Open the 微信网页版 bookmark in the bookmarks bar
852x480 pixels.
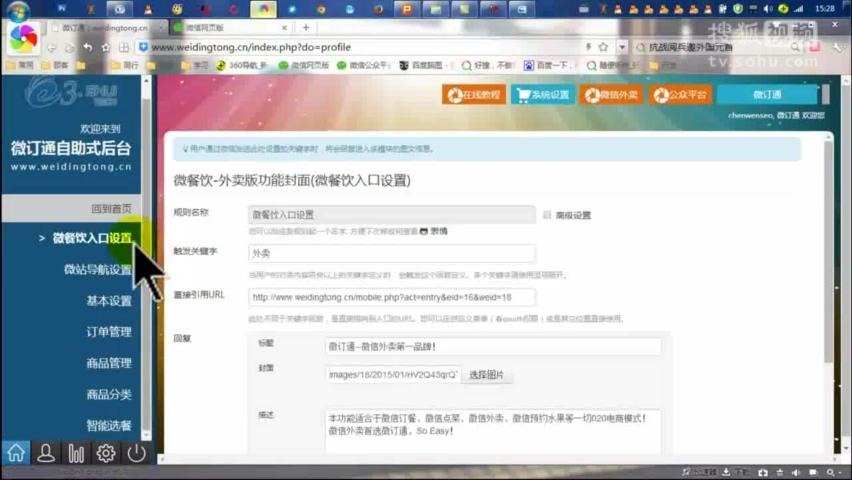pyautogui.click(x=304, y=65)
